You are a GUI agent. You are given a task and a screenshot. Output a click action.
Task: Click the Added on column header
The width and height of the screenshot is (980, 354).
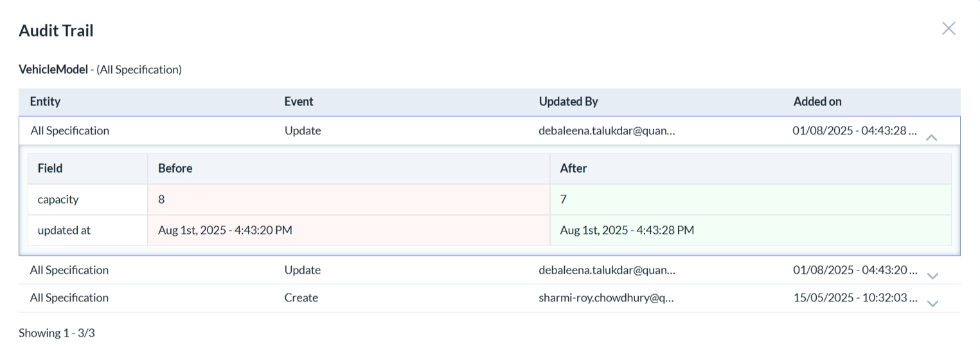817,102
